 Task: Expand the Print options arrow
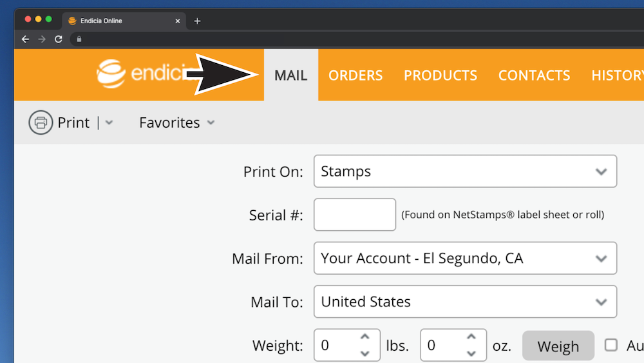109,123
